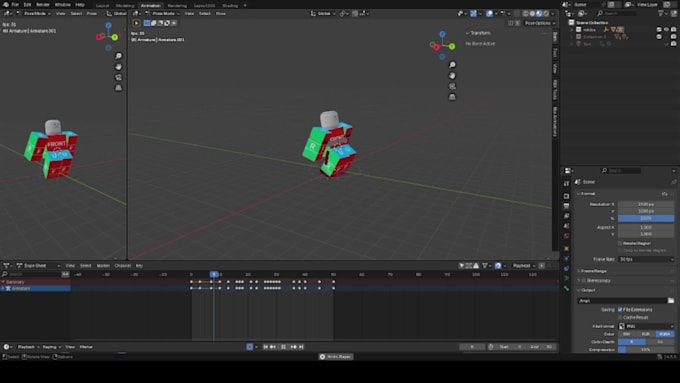
Task: Click the zoom magnifier icon in main viewport
Action: (x=452, y=65)
